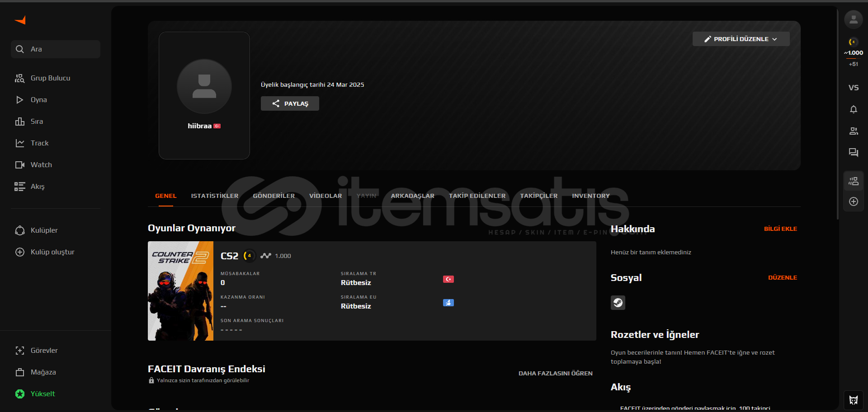
Task: Click the CS2 game title text
Action: tap(229, 256)
